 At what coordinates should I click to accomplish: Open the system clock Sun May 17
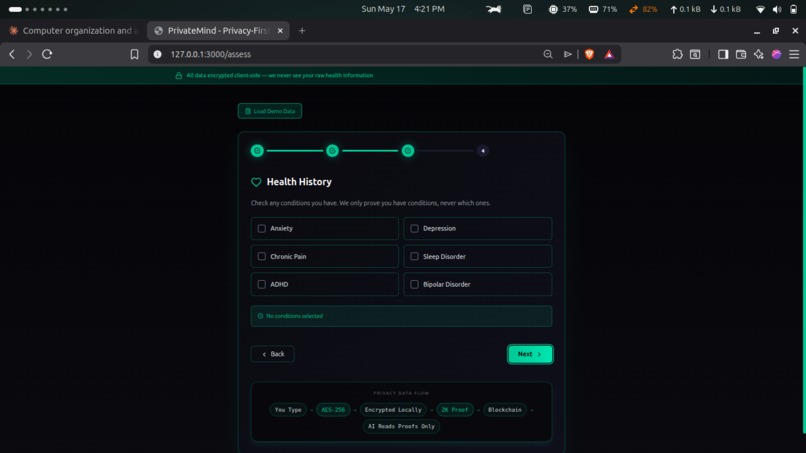point(403,9)
